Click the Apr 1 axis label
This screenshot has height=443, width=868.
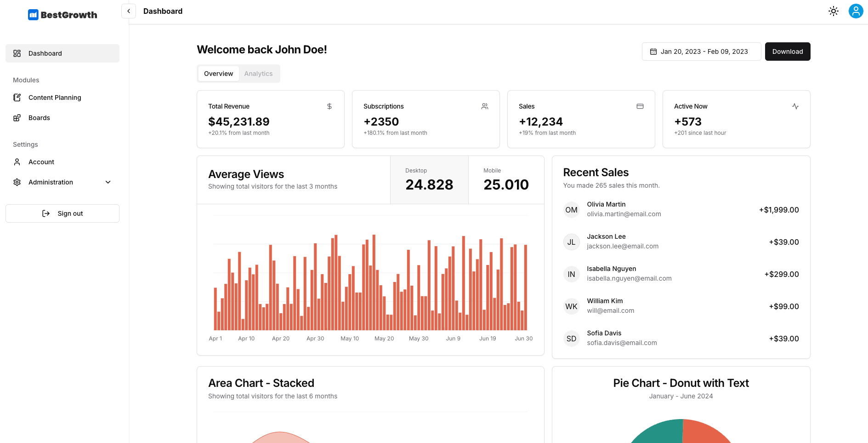point(216,339)
